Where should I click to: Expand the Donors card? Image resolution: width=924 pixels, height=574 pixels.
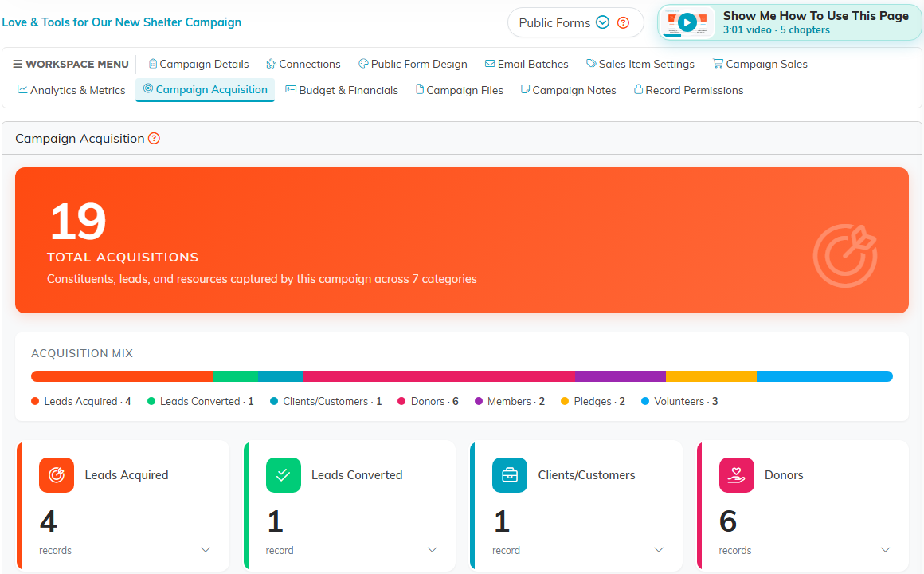[x=885, y=550]
